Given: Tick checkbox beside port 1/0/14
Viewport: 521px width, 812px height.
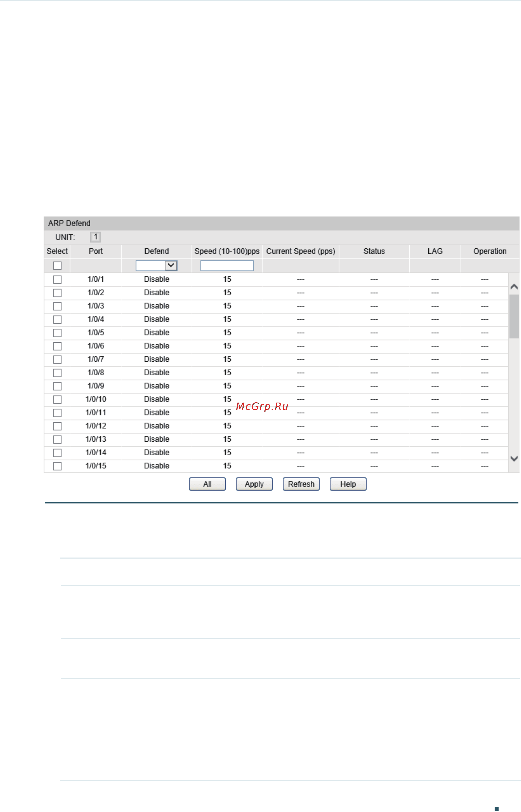Looking at the screenshot, I should point(58,453).
